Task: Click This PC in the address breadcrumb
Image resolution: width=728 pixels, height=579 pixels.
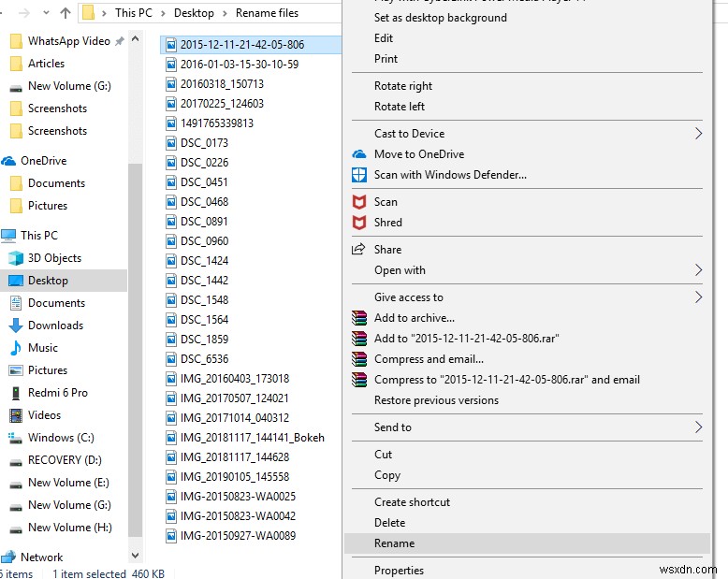Action: (133, 13)
